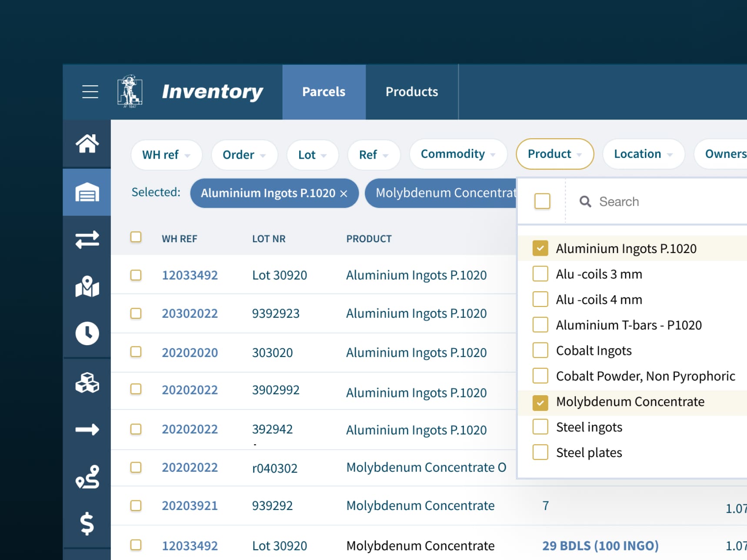Open WH ref link 20203921
The image size is (747, 560).
point(190,506)
